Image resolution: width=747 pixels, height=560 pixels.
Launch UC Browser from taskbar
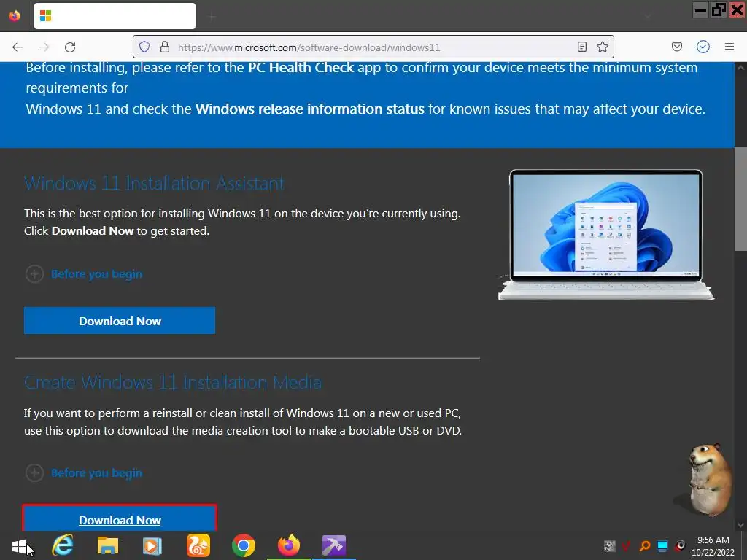[198, 545]
